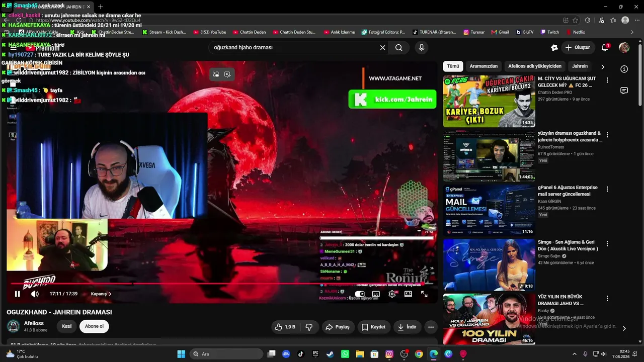Open the 'Stream - Kick Dash...' bookmark
Screen dimensions: 644x362
tap(164, 32)
